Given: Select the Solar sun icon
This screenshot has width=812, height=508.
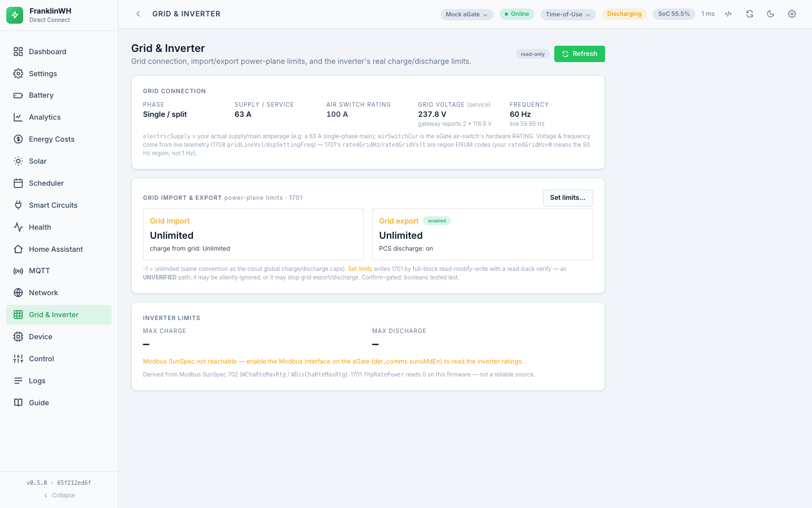Looking at the screenshot, I should pos(18,161).
